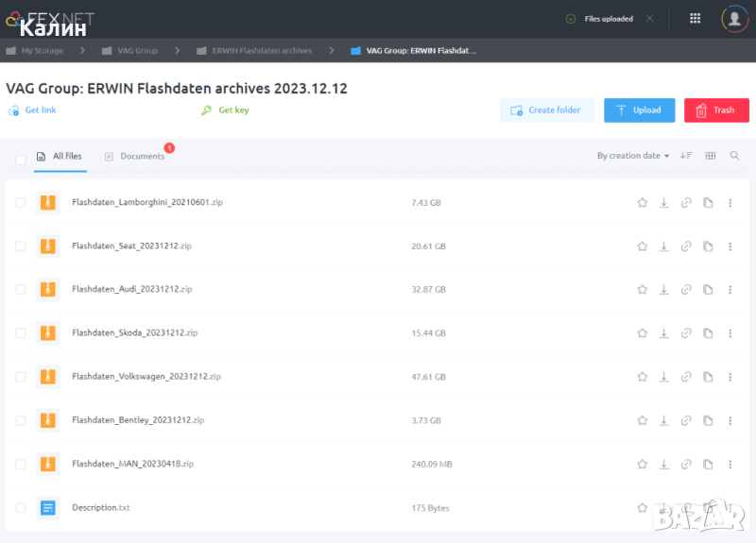Click the Get link option

(x=40, y=110)
